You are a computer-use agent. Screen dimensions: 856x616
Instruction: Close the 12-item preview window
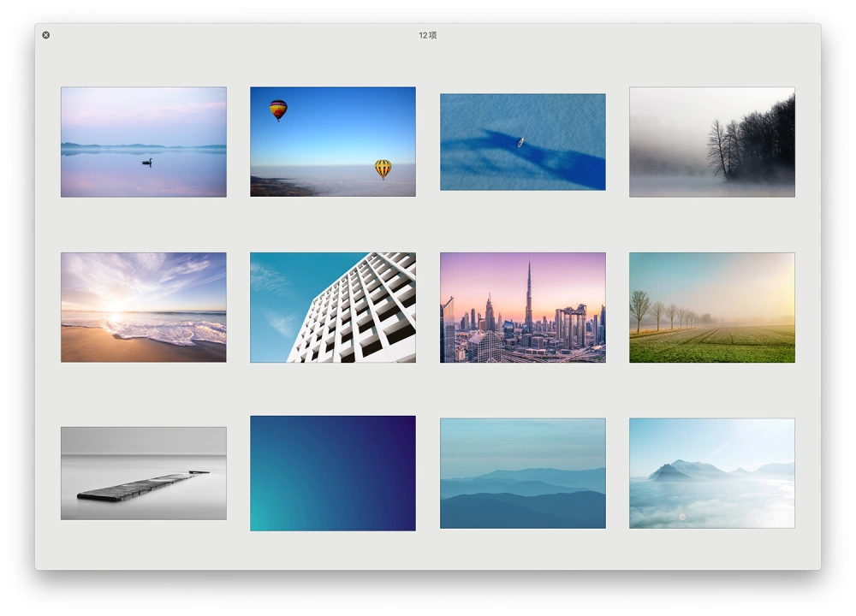click(x=46, y=35)
